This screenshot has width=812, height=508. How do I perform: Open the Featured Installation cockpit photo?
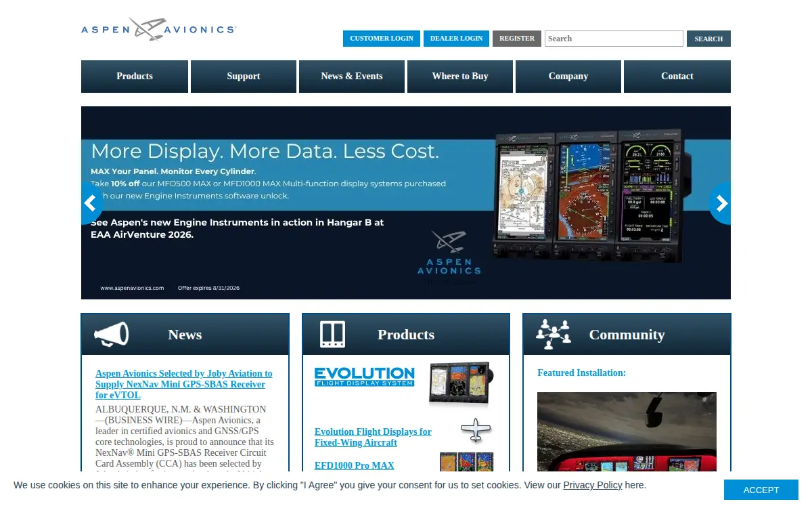pyautogui.click(x=627, y=431)
